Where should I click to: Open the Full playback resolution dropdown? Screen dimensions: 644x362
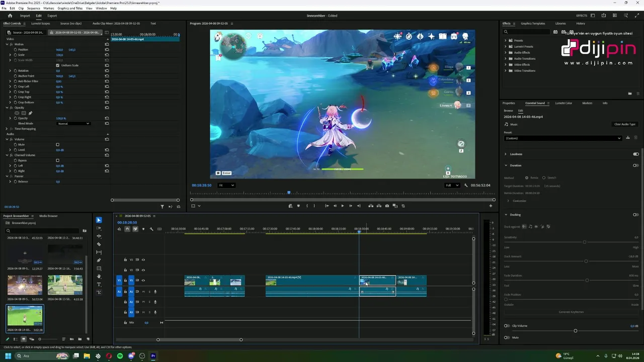click(453, 185)
